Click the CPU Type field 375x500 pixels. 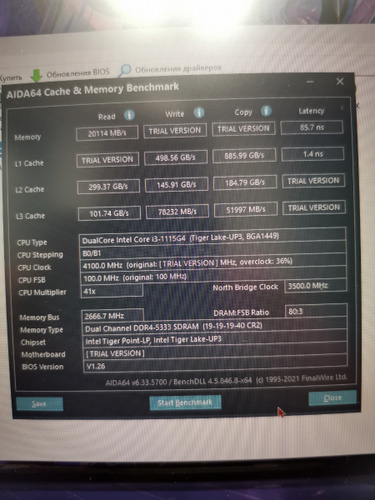213,238
